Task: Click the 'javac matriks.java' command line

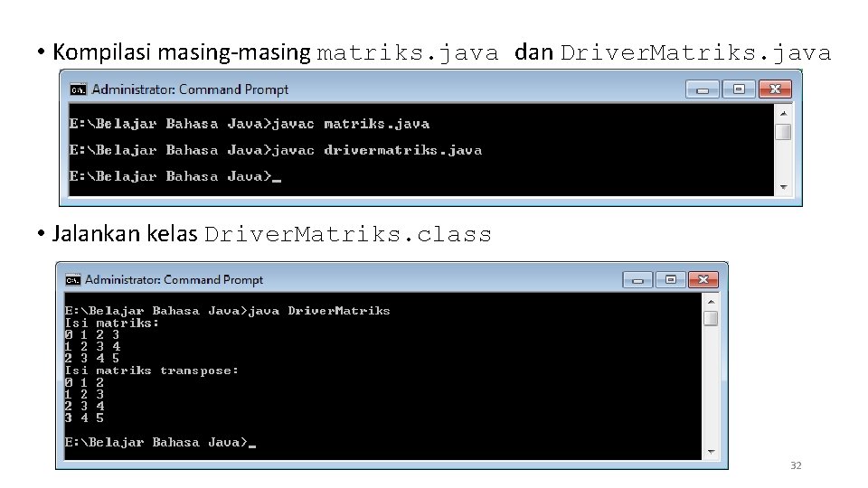Action: pos(250,124)
